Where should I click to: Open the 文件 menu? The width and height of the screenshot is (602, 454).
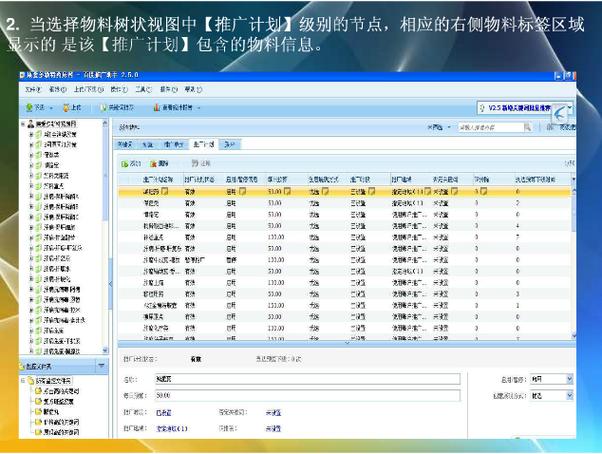(33, 89)
